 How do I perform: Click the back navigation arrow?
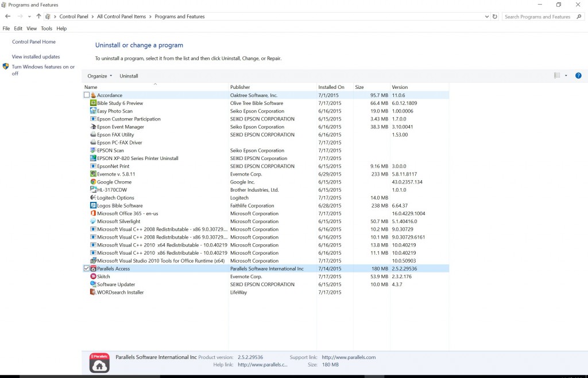pyautogui.click(x=7, y=17)
